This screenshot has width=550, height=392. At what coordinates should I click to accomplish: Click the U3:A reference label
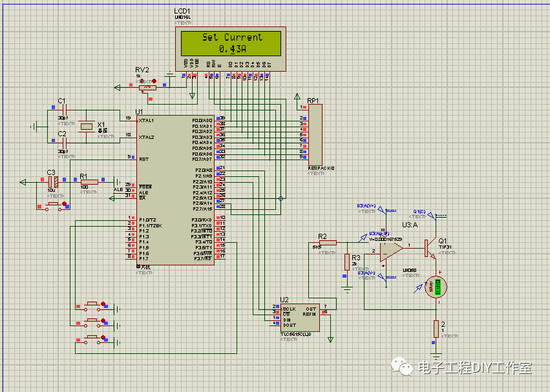point(410,225)
